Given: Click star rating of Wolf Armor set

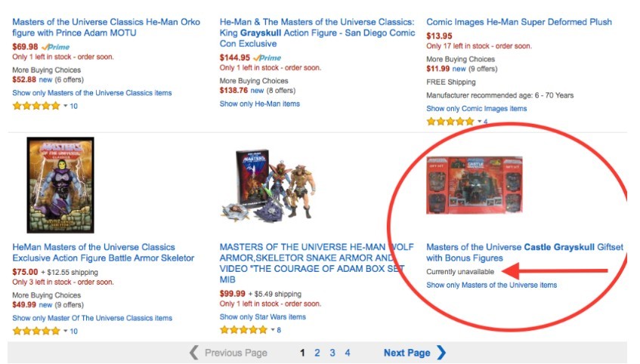Looking at the screenshot, I should (243, 330).
